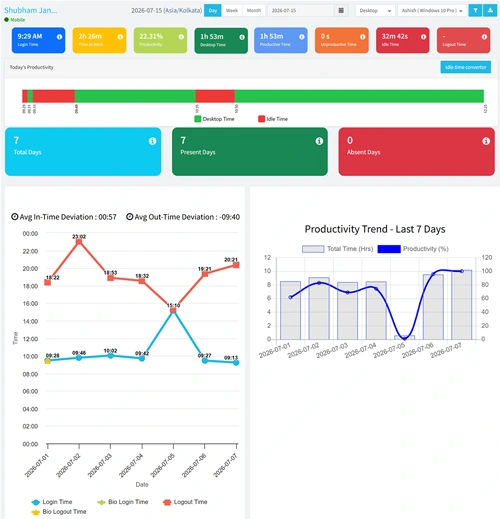Select the Week view tab
This screenshot has height=519, width=500.
click(x=232, y=10)
